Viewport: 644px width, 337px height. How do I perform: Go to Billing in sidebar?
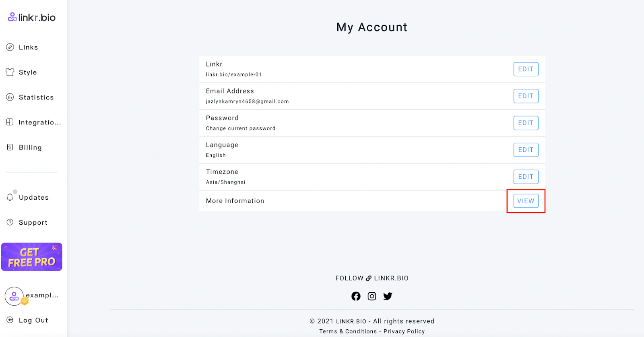tap(30, 147)
